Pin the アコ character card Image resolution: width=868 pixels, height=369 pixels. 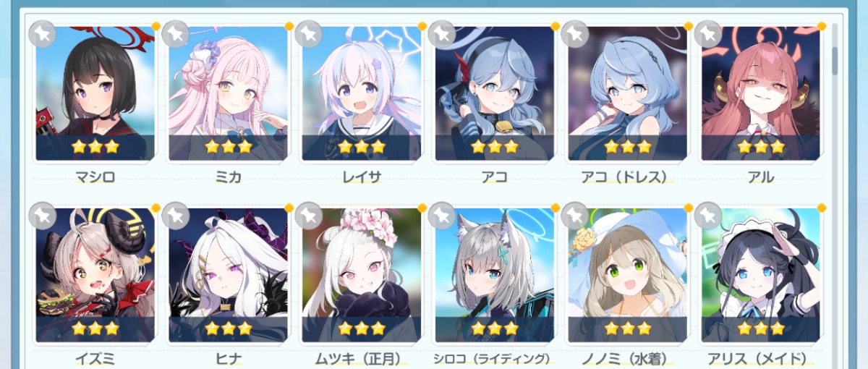[441, 34]
